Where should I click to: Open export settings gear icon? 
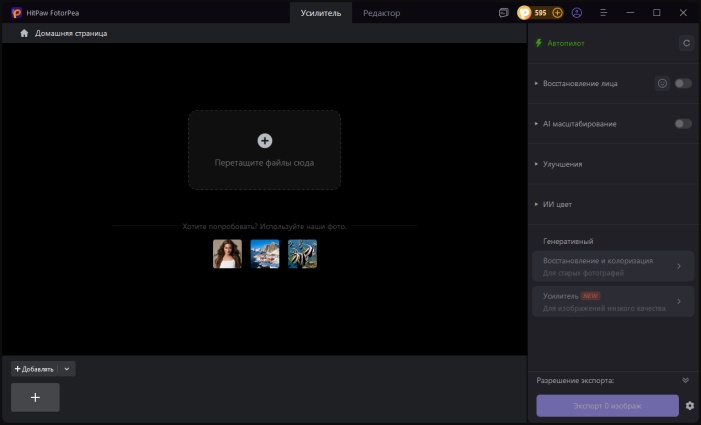pyautogui.click(x=689, y=406)
